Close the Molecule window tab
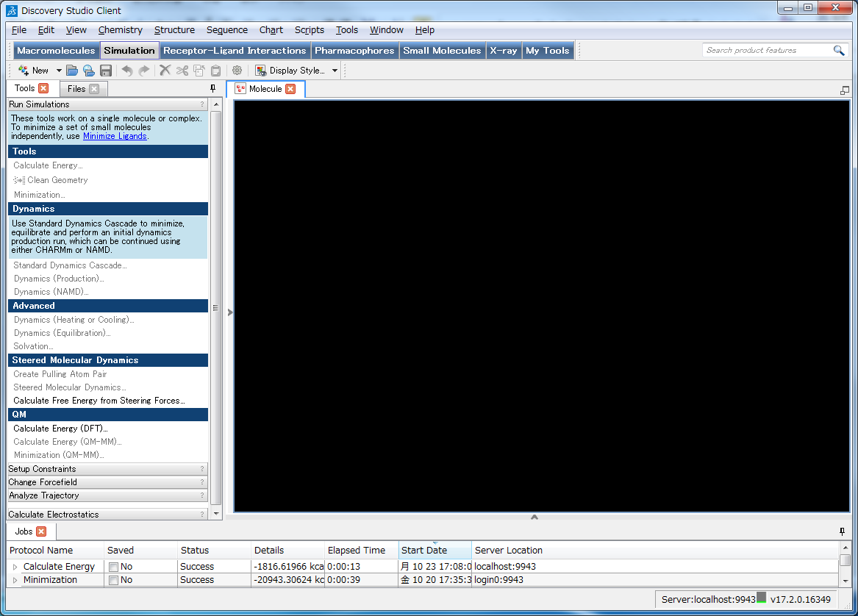858x616 pixels. (290, 89)
